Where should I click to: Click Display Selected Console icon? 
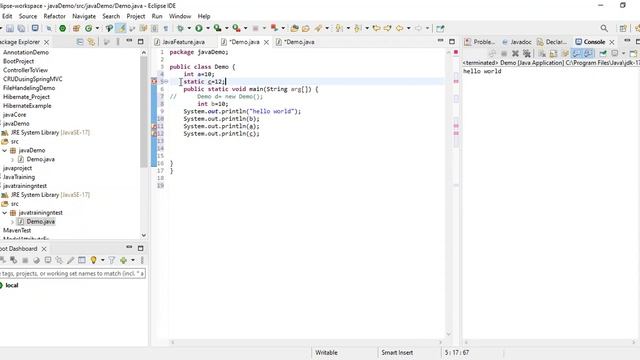(x=615, y=53)
